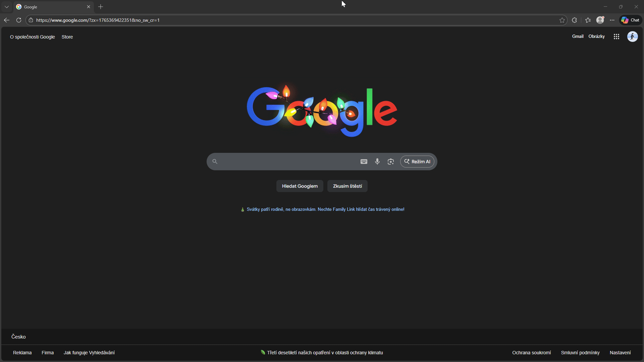644x362 pixels.
Task: Launch Režim AI search mode
Action: [417, 161]
